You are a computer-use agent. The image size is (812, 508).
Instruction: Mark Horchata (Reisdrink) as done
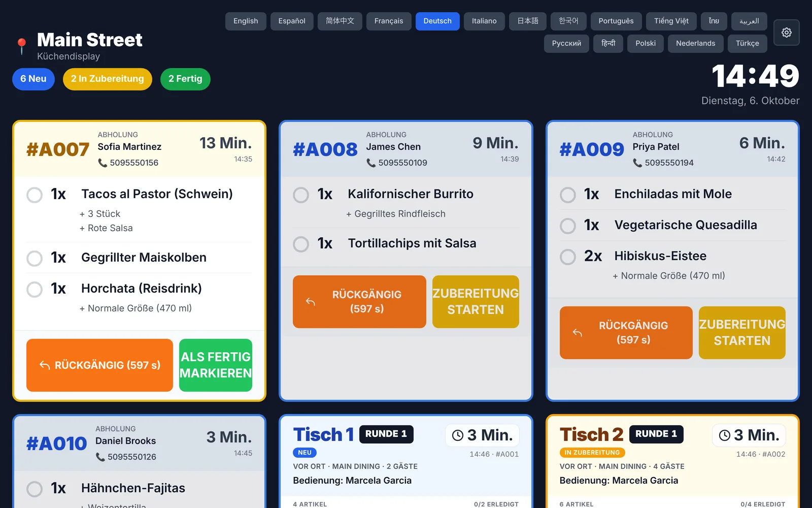pyautogui.click(x=35, y=289)
